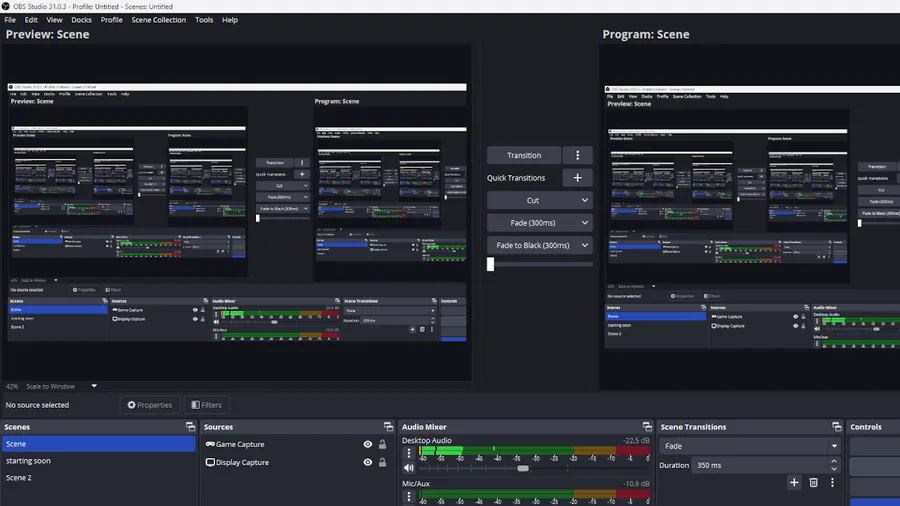Open Desktop Audio three-dot options
Screen dimensions: 900x506
click(x=409, y=453)
